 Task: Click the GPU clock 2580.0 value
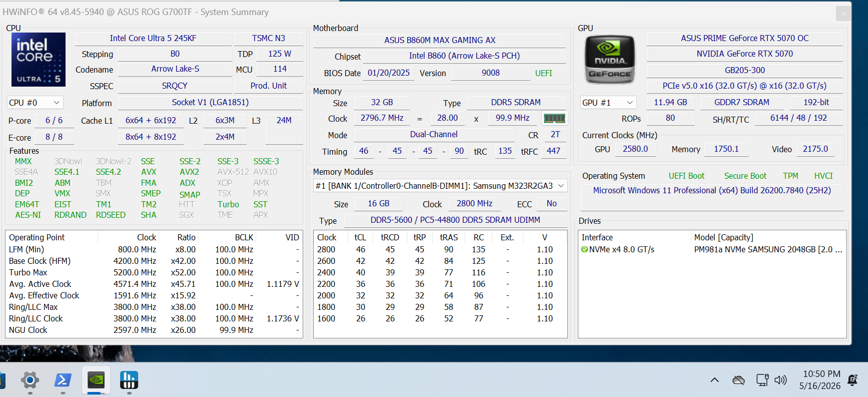pyautogui.click(x=635, y=149)
